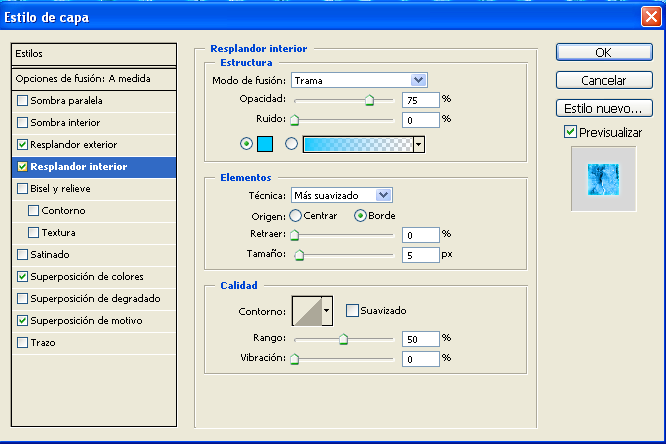The height and width of the screenshot is (444, 666).
Task: Choose the gradient color radio button
Action: pyautogui.click(x=292, y=144)
